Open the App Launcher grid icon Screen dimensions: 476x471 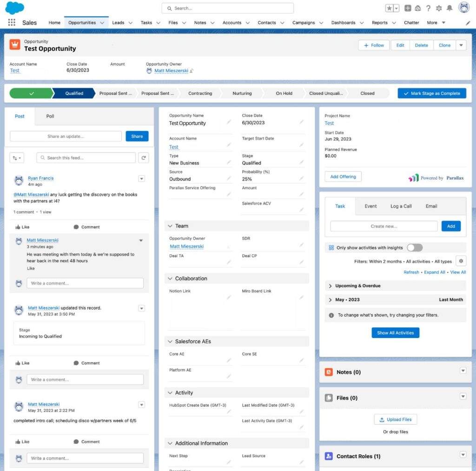12,22
